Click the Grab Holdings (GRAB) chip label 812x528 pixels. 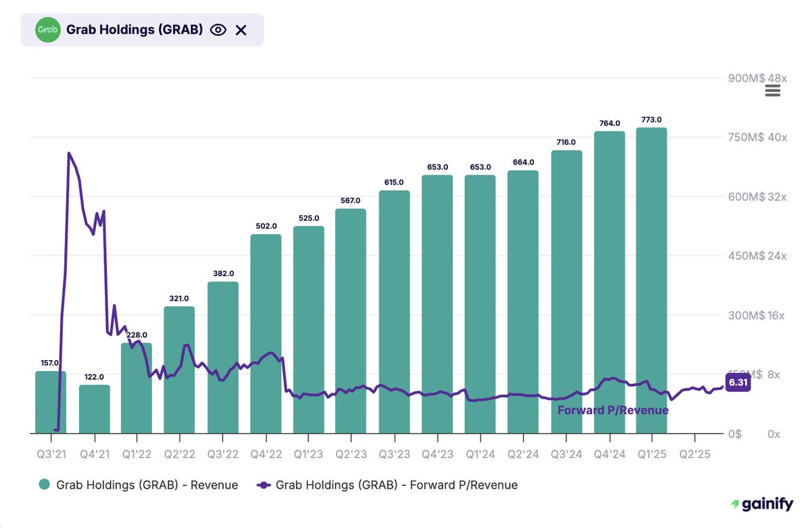(135, 30)
